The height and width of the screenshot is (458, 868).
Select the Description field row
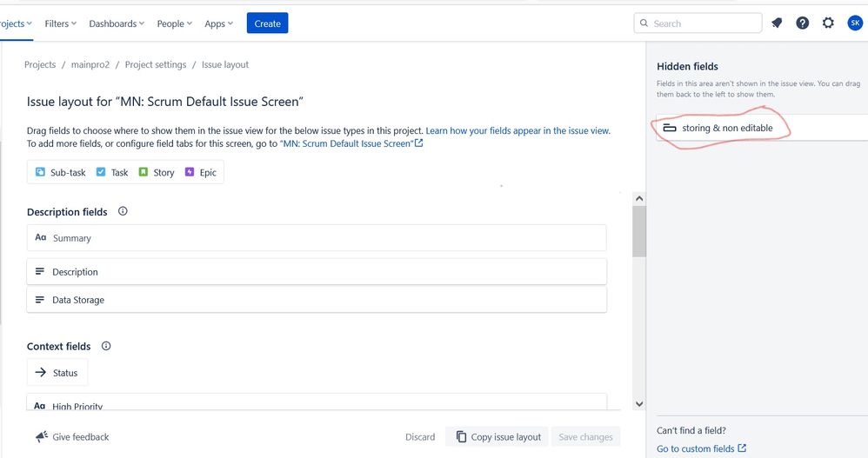[317, 272]
